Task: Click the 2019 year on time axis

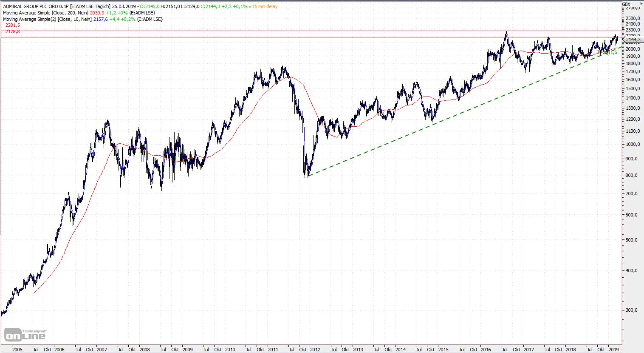Action: click(613, 350)
